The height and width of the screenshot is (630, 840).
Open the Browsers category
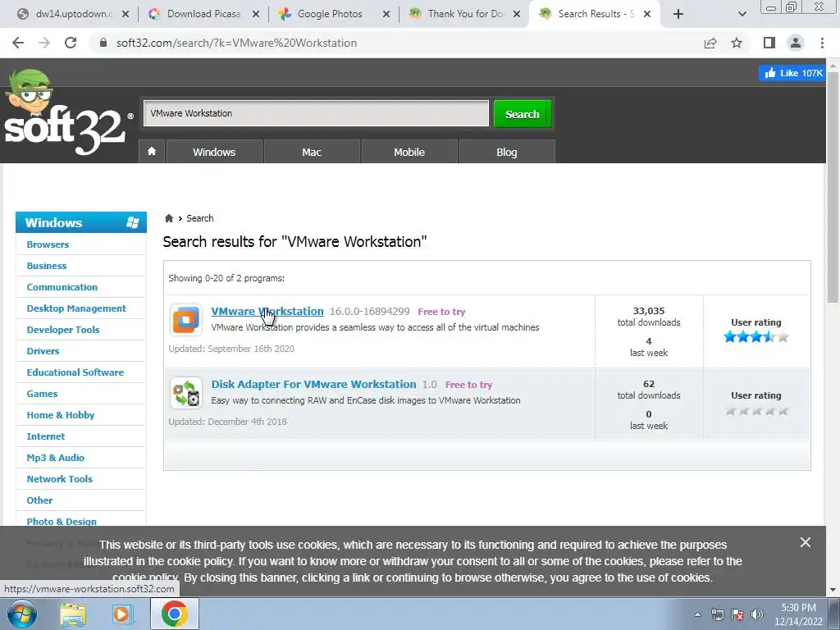coord(48,244)
